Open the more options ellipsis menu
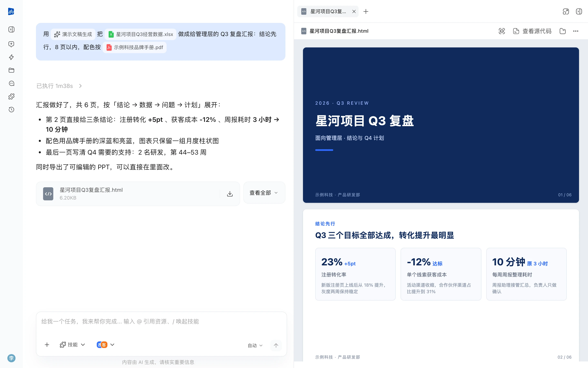The width and height of the screenshot is (588, 368). (576, 31)
